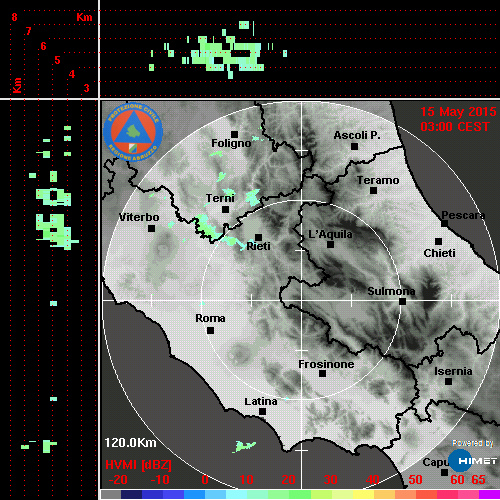Click the Latina city marker
The image size is (500, 500).
pos(262,412)
